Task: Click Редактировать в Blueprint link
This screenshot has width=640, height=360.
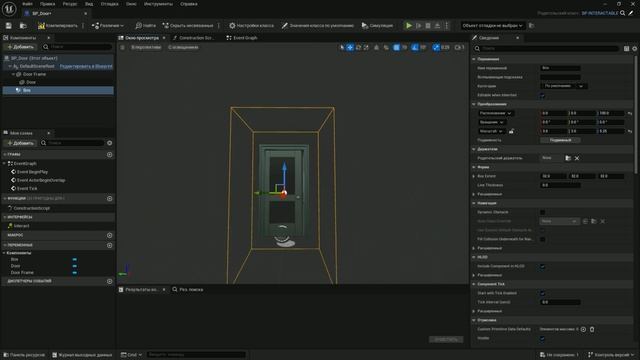Action: (x=86, y=66)
